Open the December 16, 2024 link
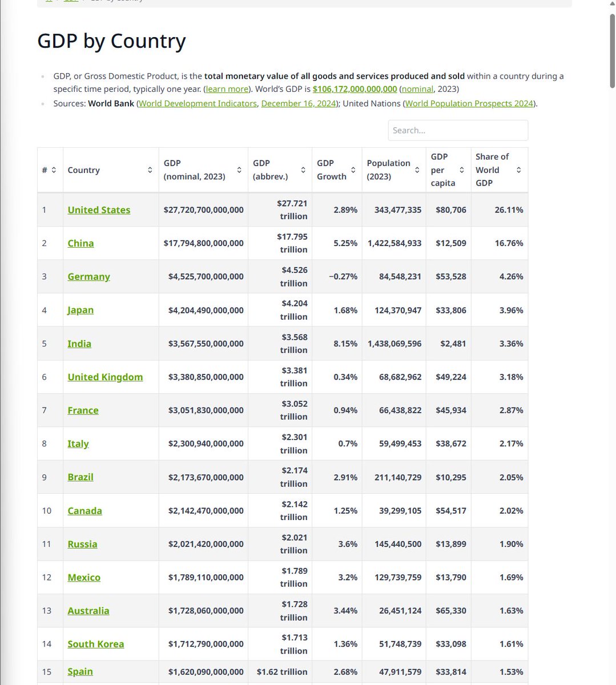 [x=298, y=103]
